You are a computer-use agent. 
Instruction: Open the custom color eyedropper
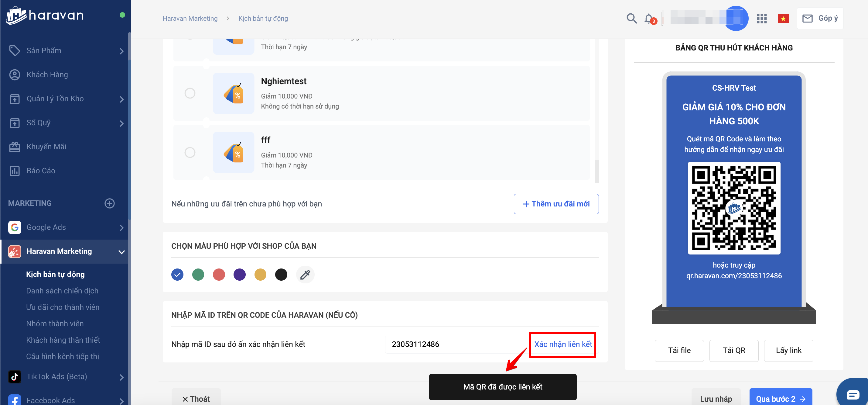click(x=305, y=275)
